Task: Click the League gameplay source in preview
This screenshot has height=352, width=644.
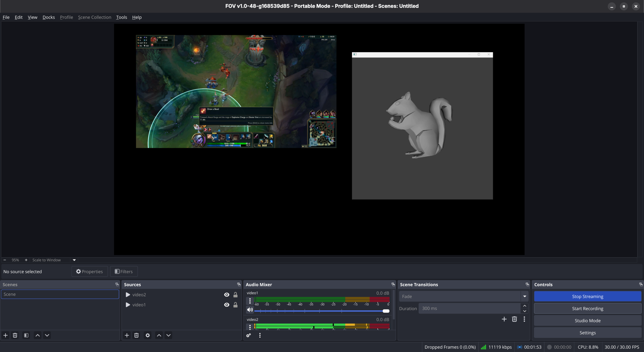Action: click(x=236, y=91)
